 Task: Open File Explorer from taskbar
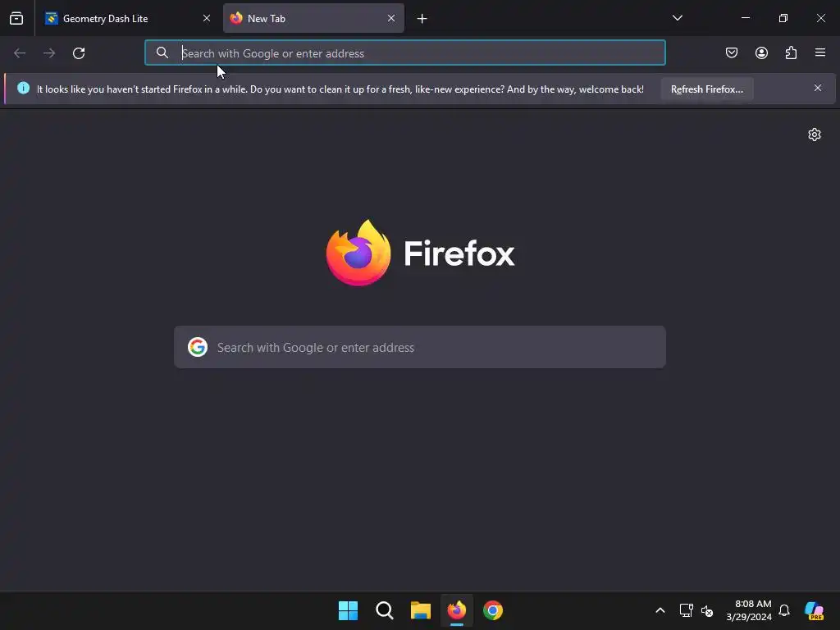click(421, 610)
